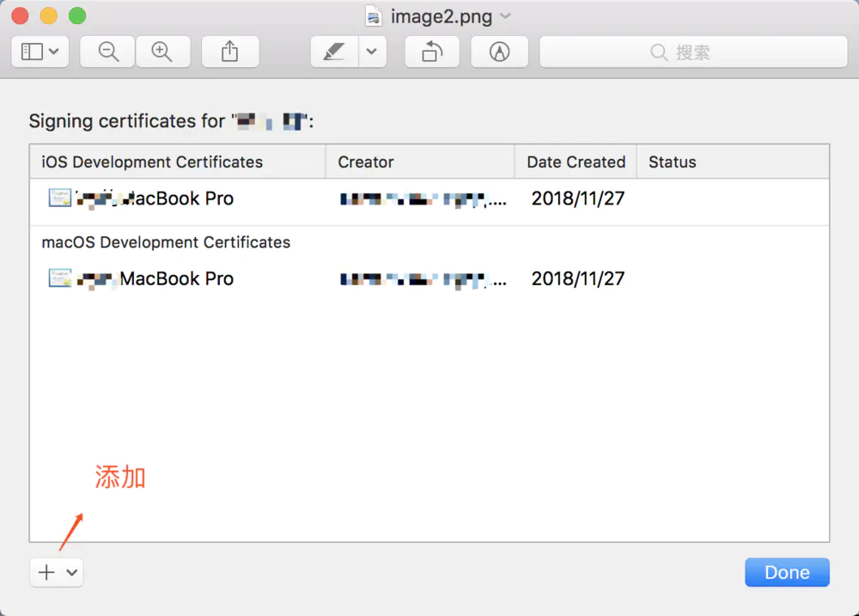Zoom out of the image
Viewport: 859px width, 616px height.
(108, 52)
